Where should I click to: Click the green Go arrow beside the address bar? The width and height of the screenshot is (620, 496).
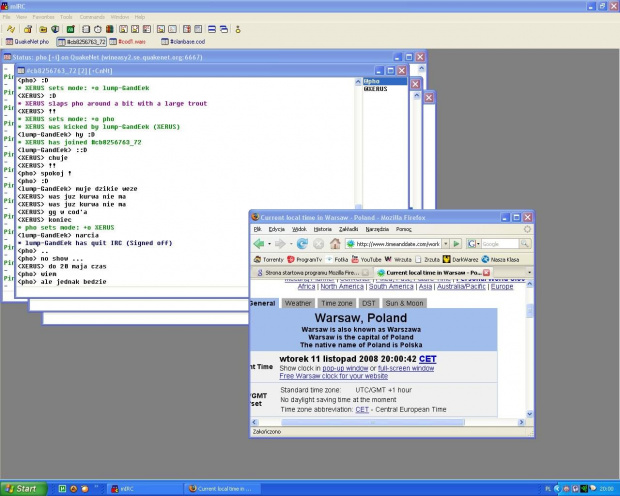pos(457,243)
